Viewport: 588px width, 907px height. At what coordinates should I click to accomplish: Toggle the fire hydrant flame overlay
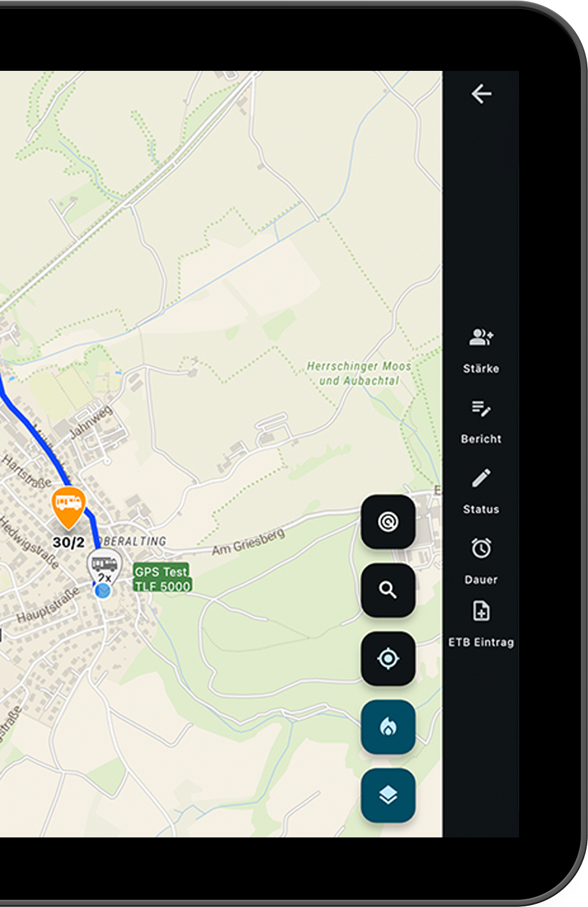388,727
